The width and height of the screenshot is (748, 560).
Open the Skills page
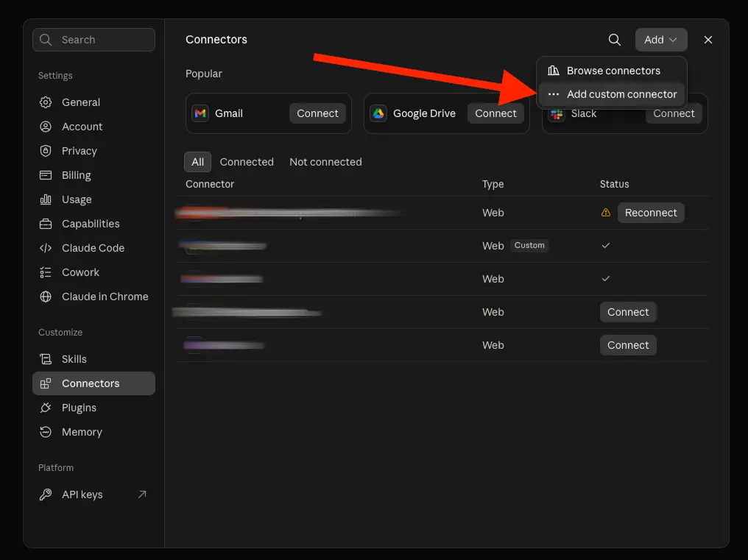tap(93, 359)
